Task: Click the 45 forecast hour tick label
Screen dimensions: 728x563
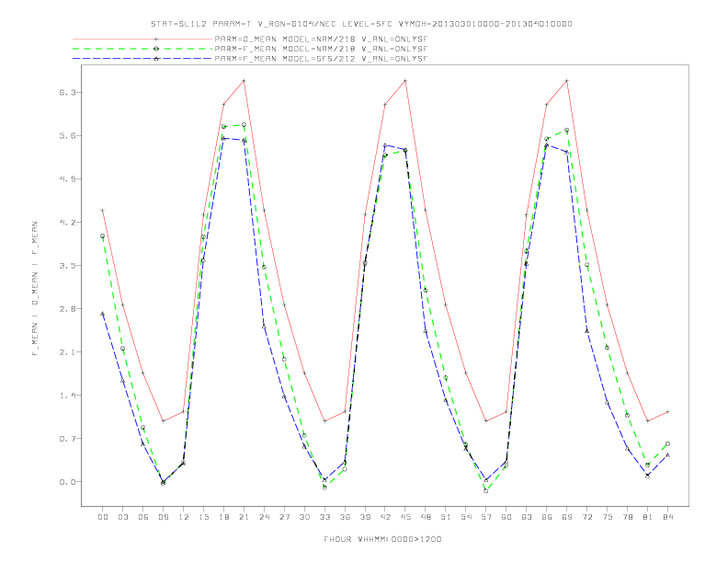Action: pos(405,517)
